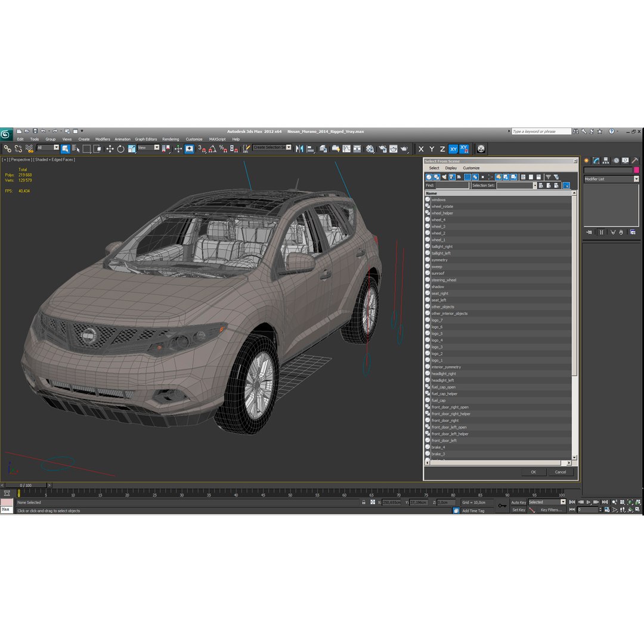Open the Shaded + Edged Faces viewport menu
The width and height of the screenshot is (644, 644).
pyautogui.click(x=54, y=159)
